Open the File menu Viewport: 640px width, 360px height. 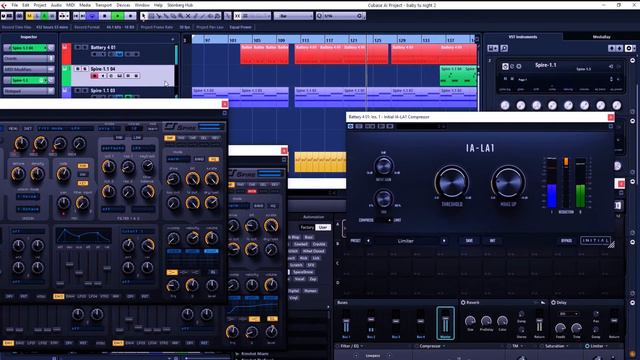15,5
